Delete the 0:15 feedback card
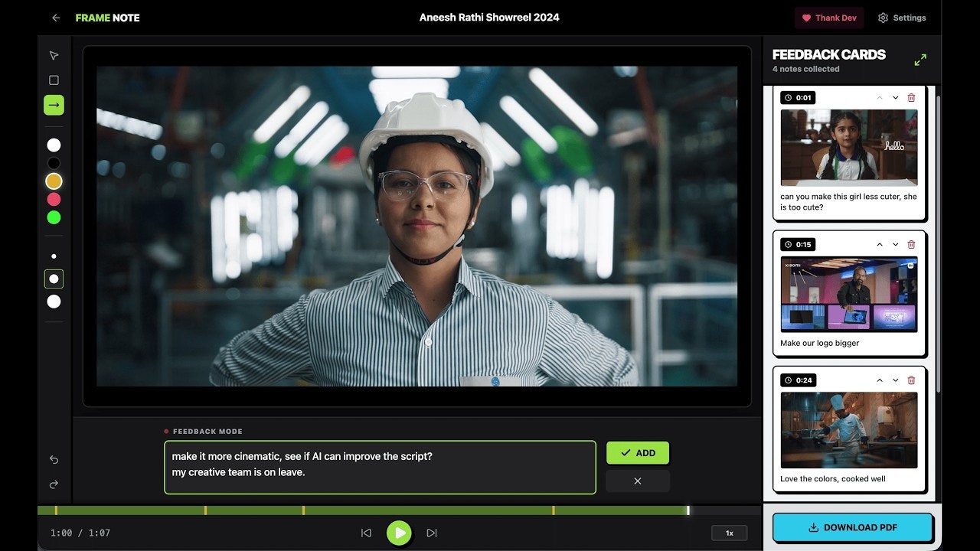Viewport: 980px width, 551px height. pos(911,244)
